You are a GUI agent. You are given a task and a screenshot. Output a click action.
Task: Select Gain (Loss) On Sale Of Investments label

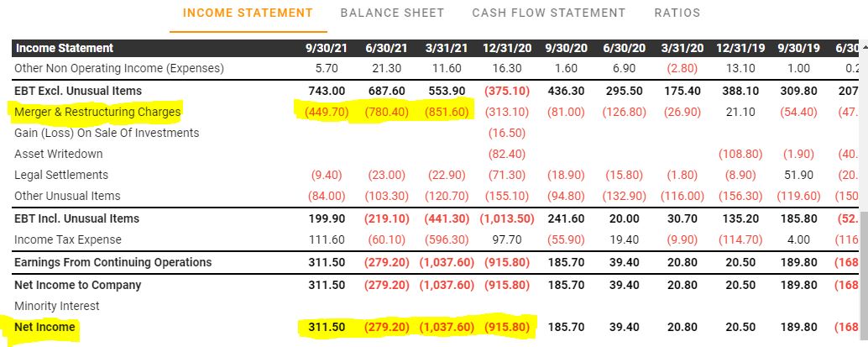click(107, 133)
